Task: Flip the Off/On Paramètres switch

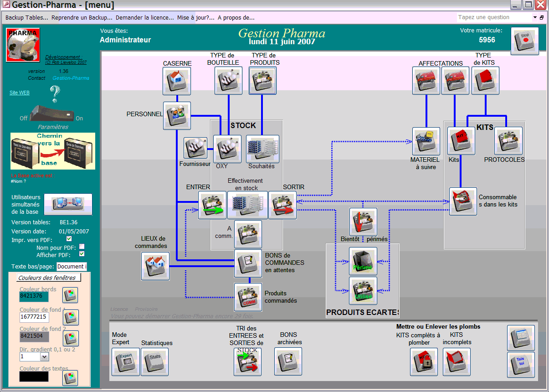Action: [x=51, y=113]
